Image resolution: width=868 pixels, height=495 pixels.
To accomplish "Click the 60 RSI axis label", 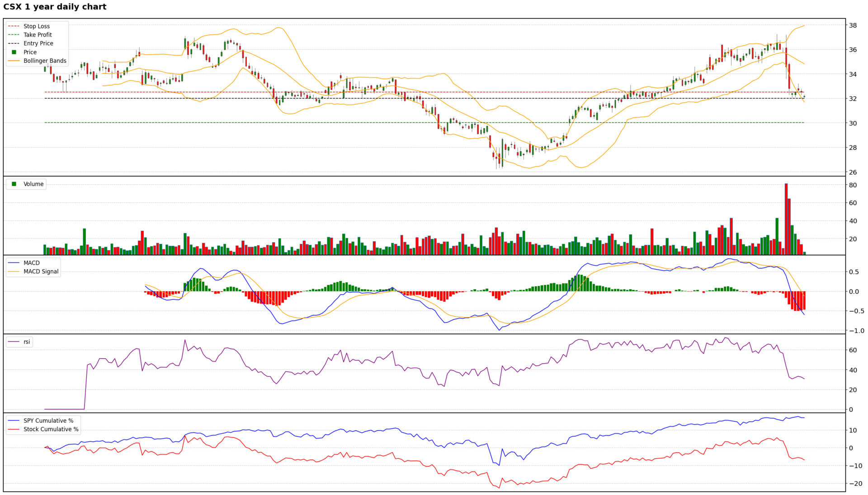I will click(x=853, y=350).
